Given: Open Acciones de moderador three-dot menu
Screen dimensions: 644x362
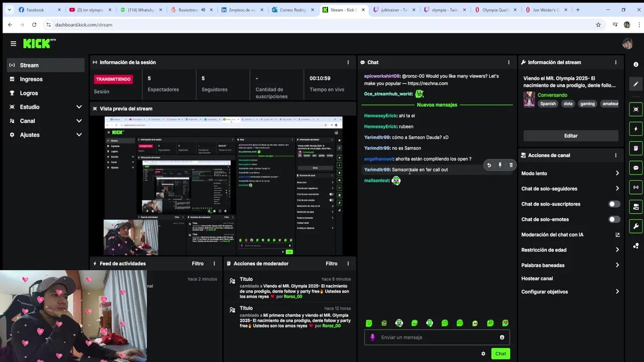Looking at the screenshot, I should tap(348, 263).
